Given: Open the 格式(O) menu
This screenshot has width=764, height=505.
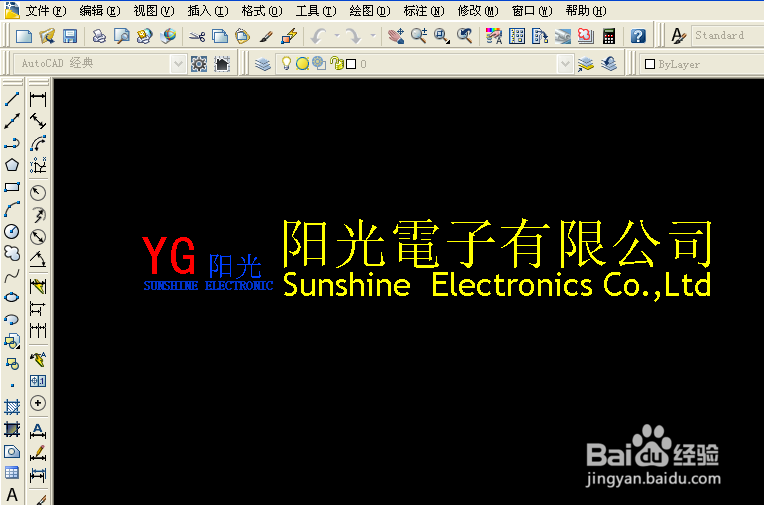Looking at the screenshot, I should [x=262, y=10].
